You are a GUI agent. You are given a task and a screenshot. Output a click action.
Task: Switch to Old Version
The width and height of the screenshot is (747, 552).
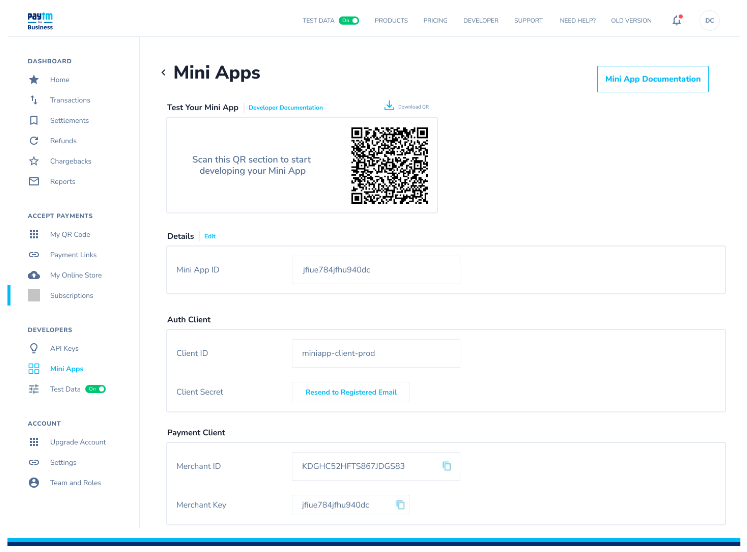click(631, 20)
